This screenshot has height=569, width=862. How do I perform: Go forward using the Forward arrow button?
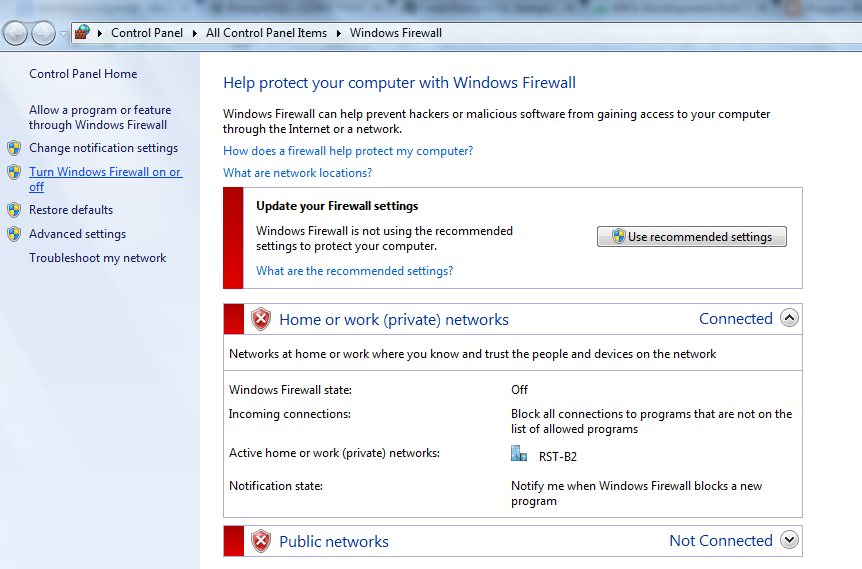(43, 34)
